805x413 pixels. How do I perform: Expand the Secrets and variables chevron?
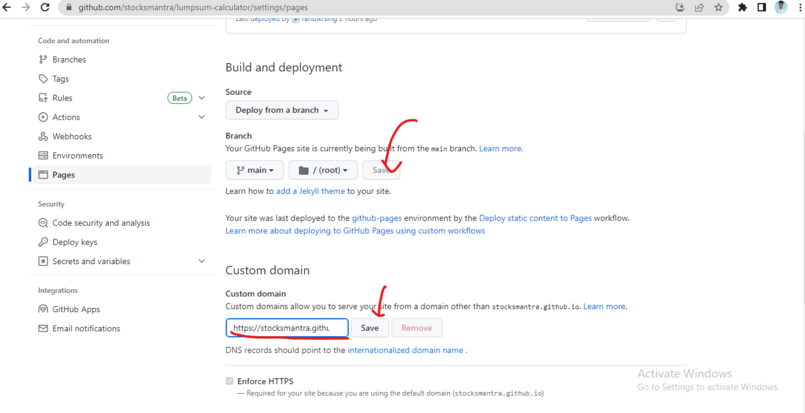pos(201,261)
